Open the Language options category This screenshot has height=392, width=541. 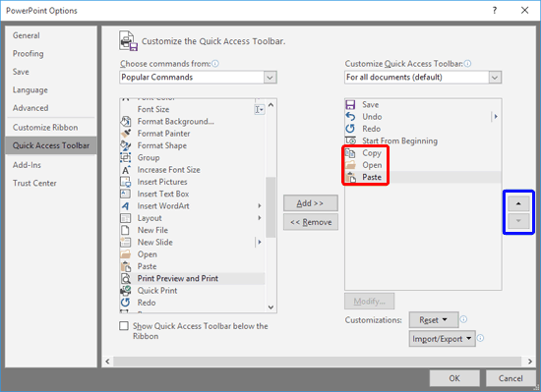pyautogui.click(x=51, y=90)
